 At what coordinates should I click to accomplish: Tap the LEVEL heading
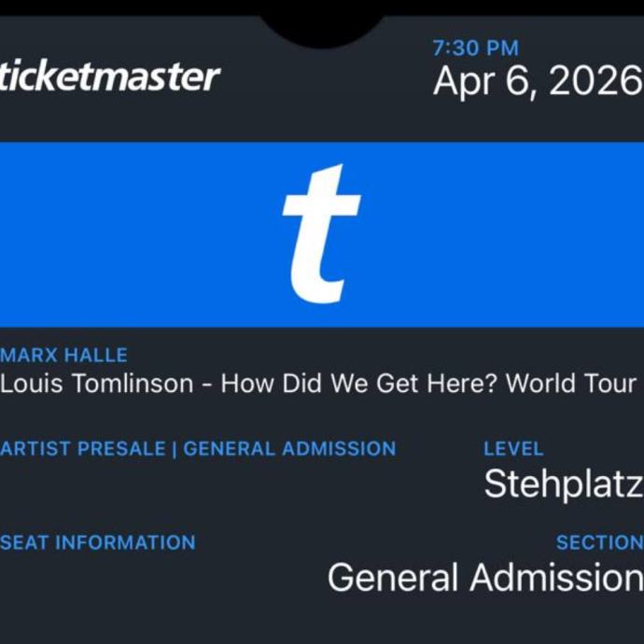click(x=512, y=449)
